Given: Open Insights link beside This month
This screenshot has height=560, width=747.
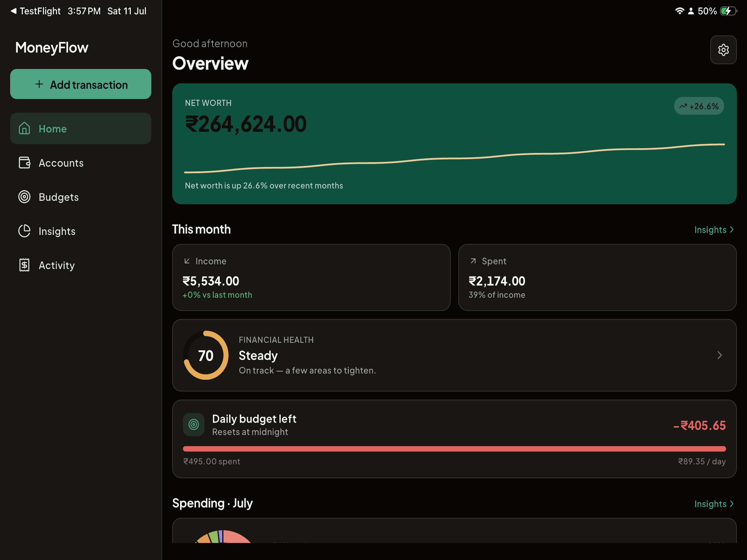Looking at the screenshot, I should (x=714, y=230).
